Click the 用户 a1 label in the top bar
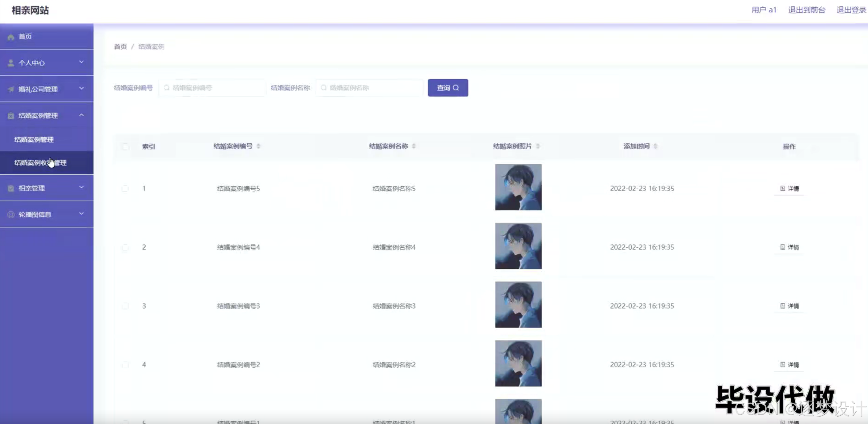Screen dimensions: 868x424 click(x=764, y=10)
